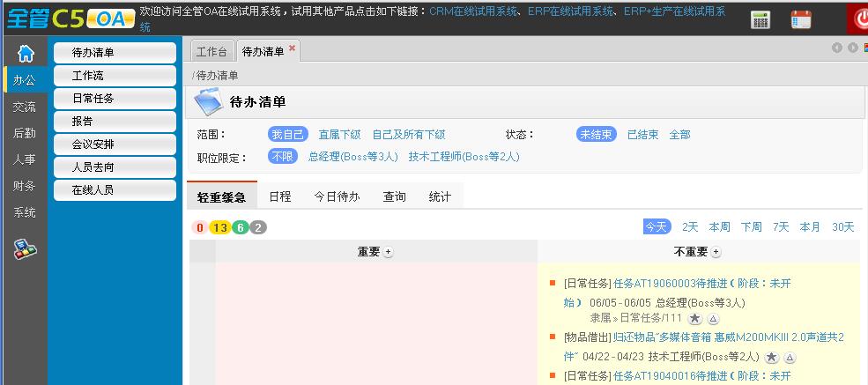This screenshot has height=385, width=868.
Task: Open ERP在线试用系统 link
Action: point(571,11)
